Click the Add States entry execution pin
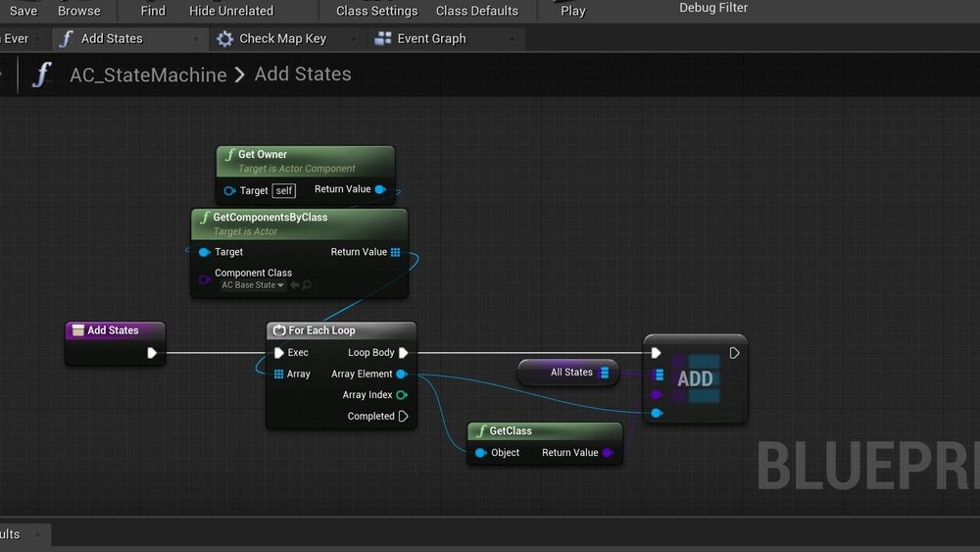Screen dimensions: 980x552 click(152, 353)
